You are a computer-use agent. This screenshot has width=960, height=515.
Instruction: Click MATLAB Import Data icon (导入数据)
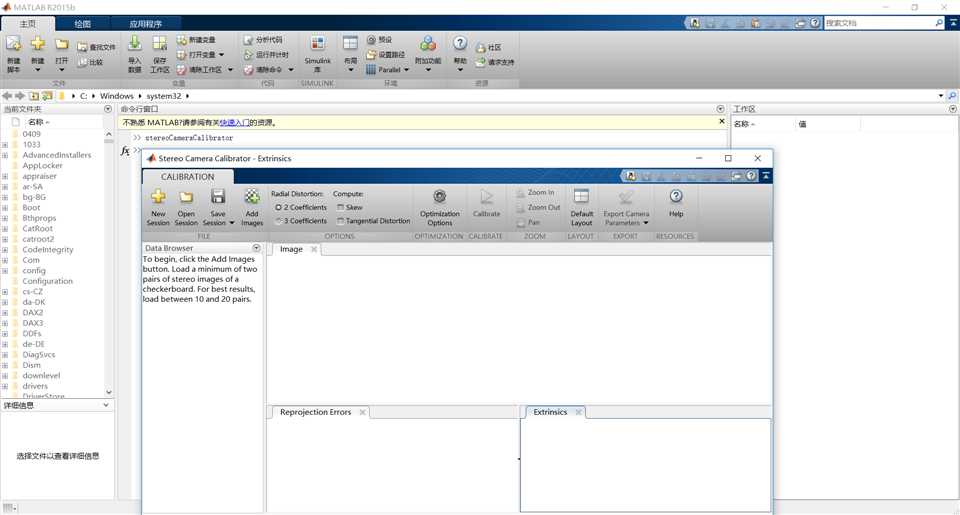(135, 43)
